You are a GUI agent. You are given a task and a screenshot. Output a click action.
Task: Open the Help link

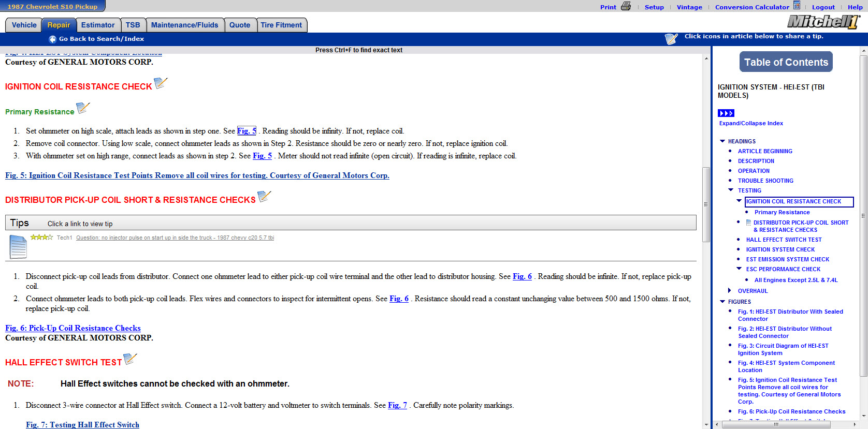pyautogui.click(x=855, y=7)
